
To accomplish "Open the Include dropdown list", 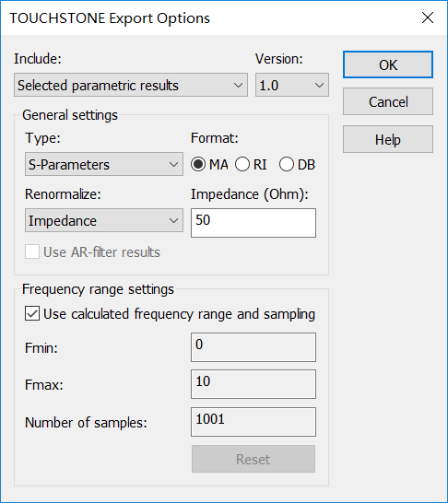I will coord(131,85).
